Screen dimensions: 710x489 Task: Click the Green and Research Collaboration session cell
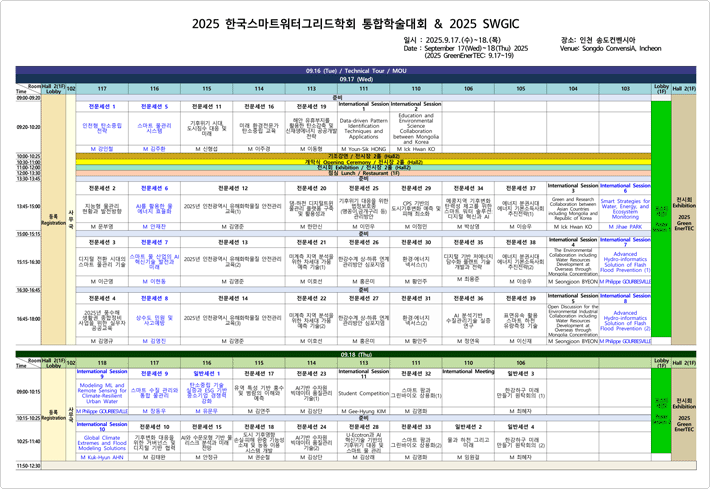(573, 208)
